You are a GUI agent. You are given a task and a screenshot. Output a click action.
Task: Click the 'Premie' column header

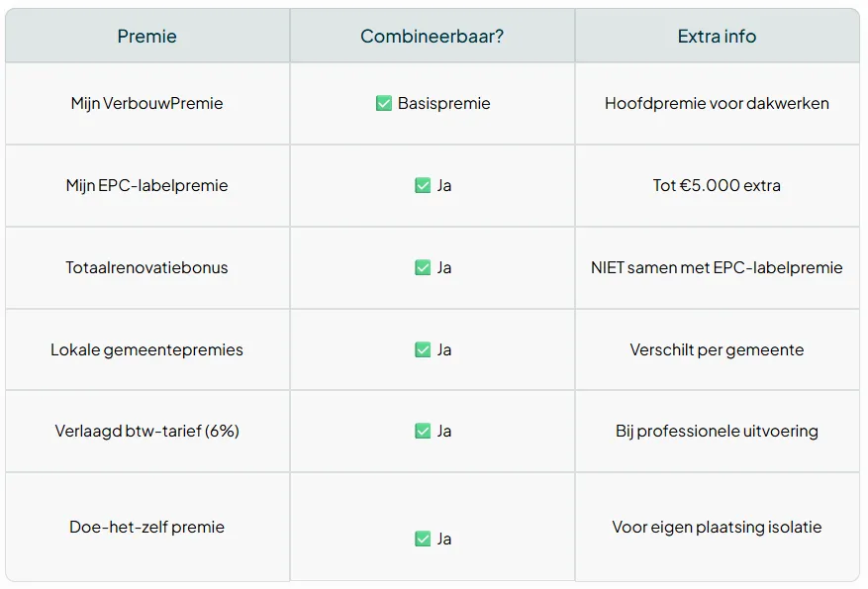146,37
